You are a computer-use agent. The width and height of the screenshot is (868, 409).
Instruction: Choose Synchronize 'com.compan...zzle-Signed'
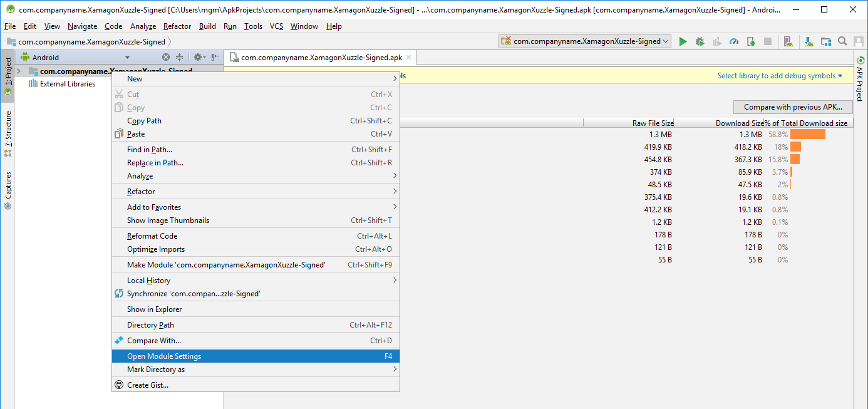[256, 294]
